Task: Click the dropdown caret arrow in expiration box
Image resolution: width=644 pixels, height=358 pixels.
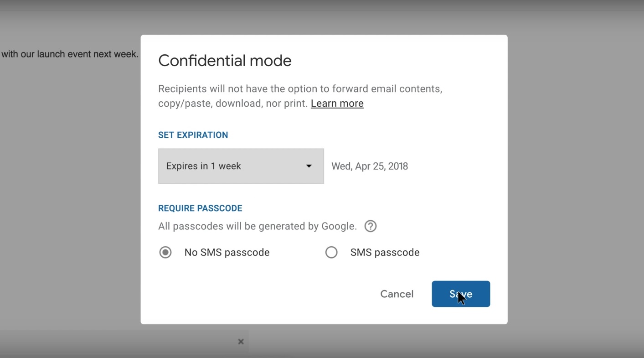Action: [x=309, y=166]
